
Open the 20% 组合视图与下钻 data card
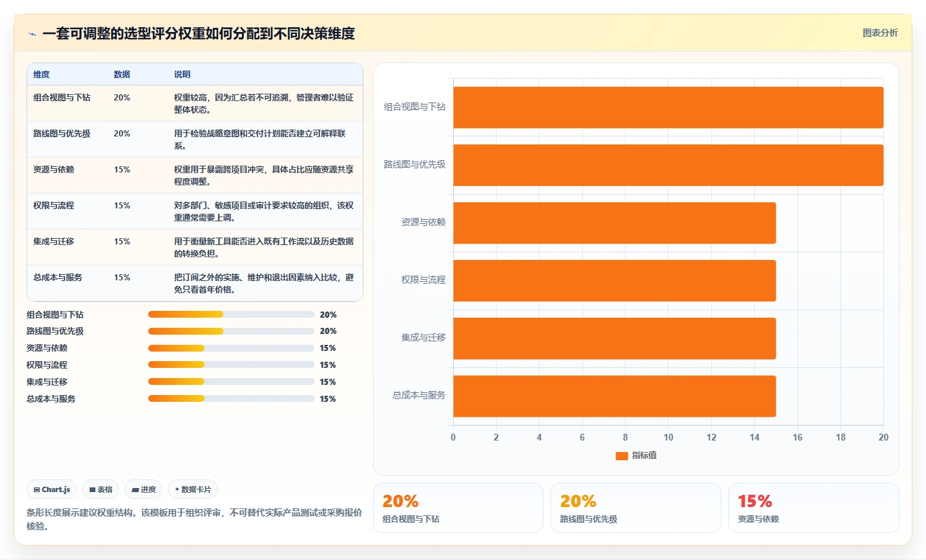pos(458,508)
